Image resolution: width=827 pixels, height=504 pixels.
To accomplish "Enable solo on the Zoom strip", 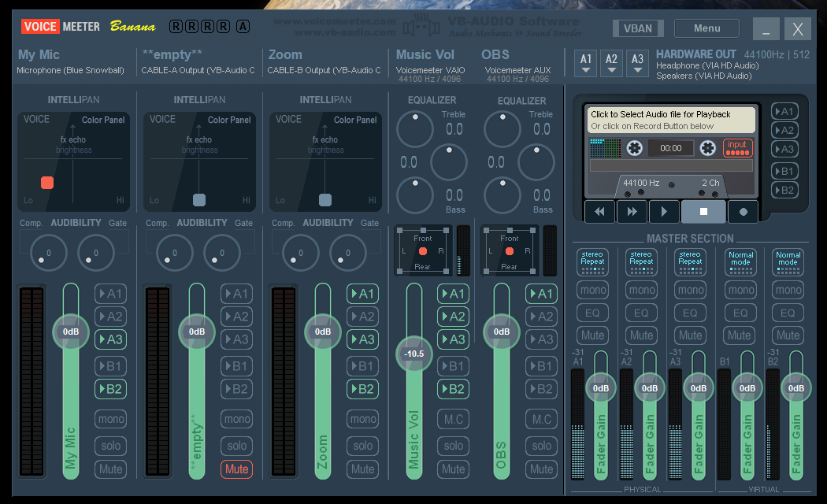I will [x=363, y=446].
